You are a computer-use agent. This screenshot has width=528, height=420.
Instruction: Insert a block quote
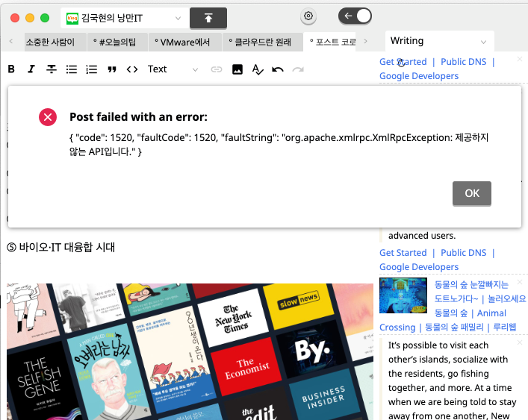click(x=112, y=69)
